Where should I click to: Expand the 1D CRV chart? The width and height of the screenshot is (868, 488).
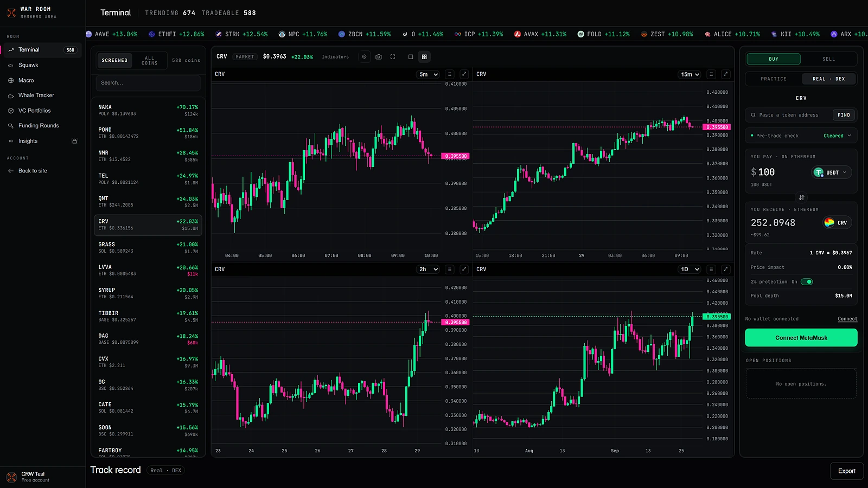[x=726, y=269]
